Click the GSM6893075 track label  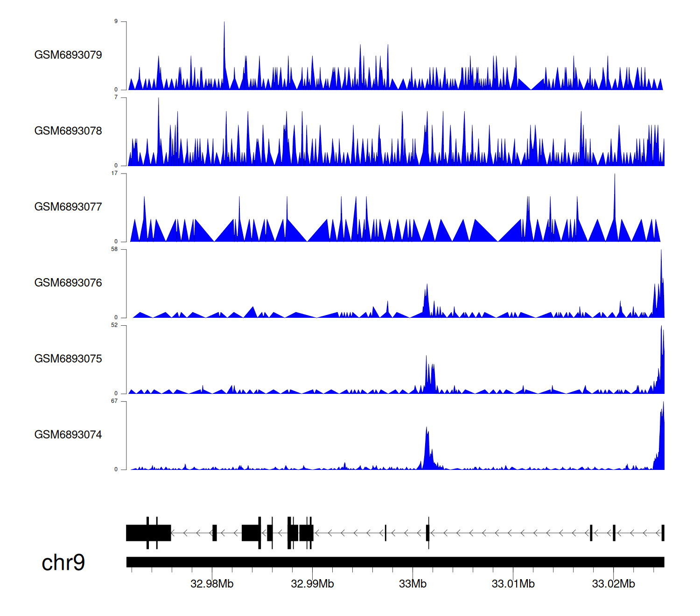click(x=68, y=359)
